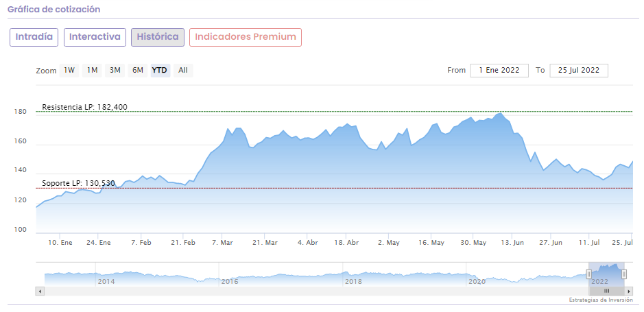The height and width of the screenshot is (312, 644).
Task: Click the To date field
Action: 578,70
